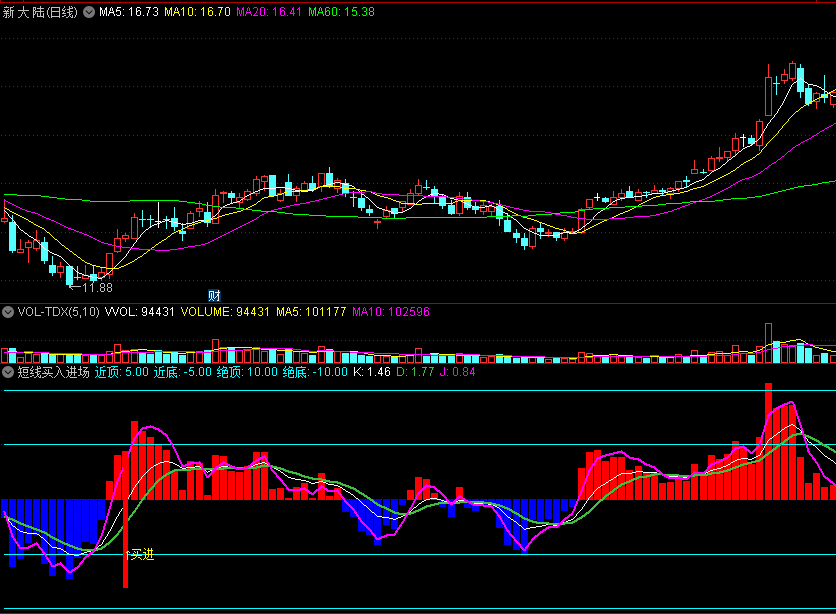Select the D: 1.77 value

pyautogui.click(x=415, y=372)
